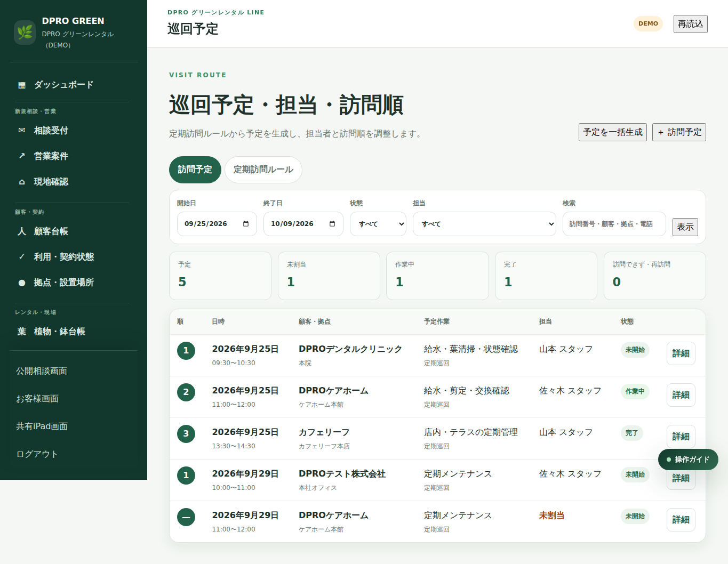Click the envelope icon beside 相談受付
This screenshot has height=564, width=728.
tap(22, 131)
